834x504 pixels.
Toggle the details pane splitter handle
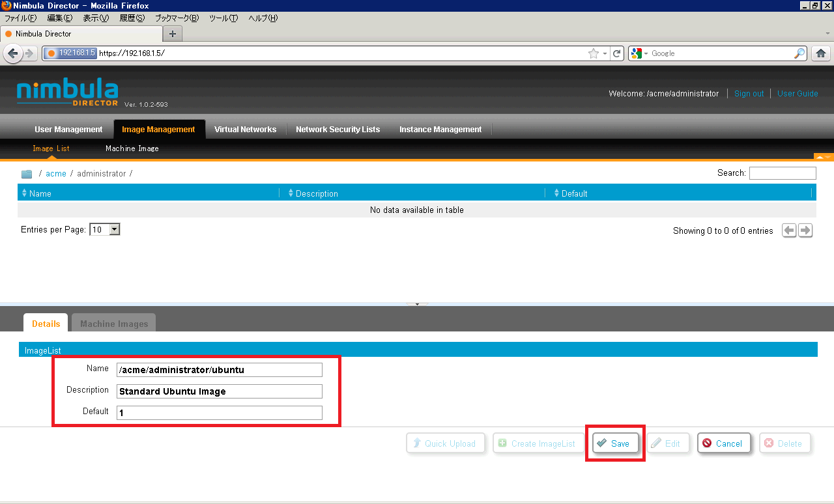(x=417, y=304)
